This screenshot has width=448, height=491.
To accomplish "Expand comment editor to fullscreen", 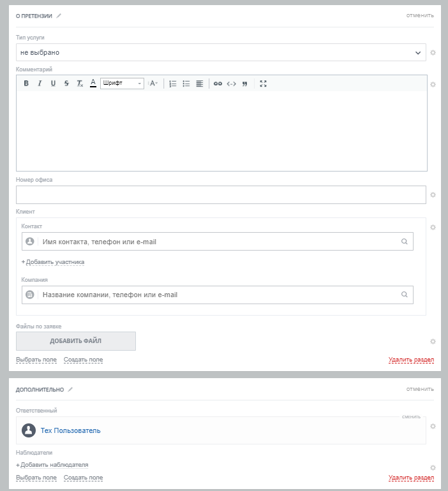I will (263, 84).
